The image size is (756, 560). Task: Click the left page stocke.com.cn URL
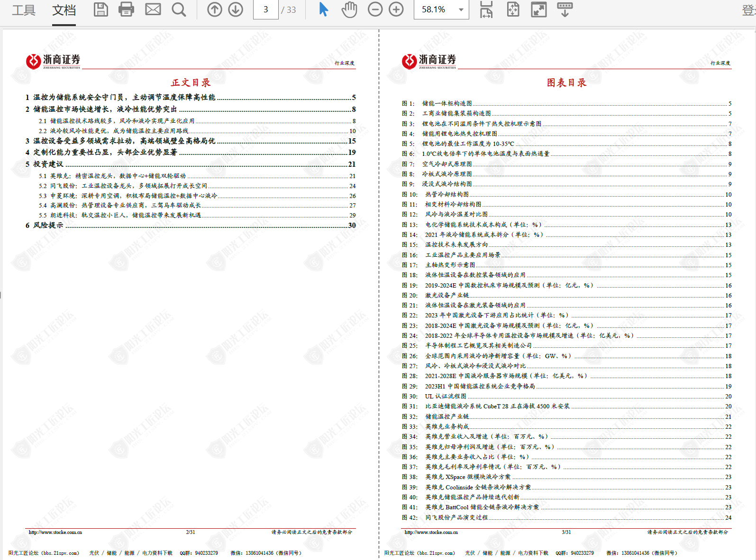tap(55, 532)
